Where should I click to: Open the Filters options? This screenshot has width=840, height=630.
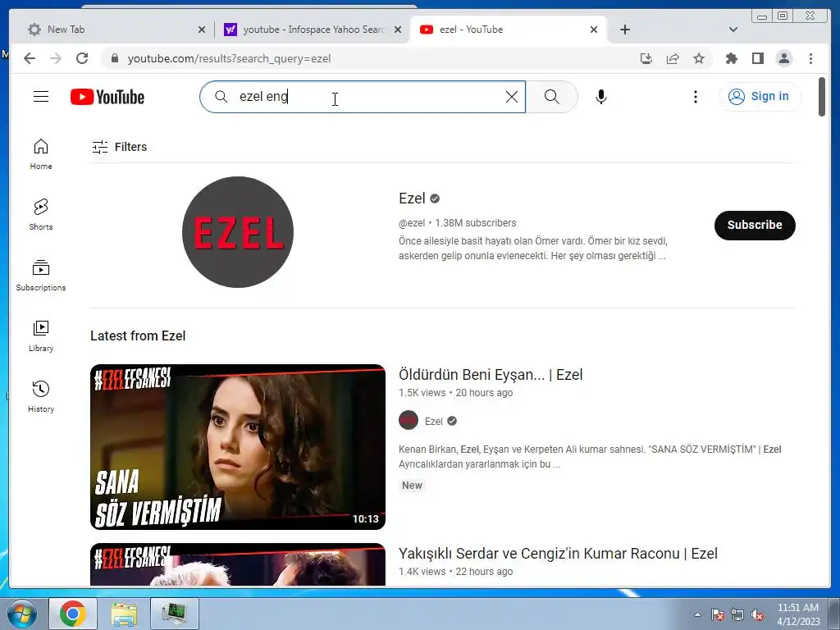[x=119, y=147]
